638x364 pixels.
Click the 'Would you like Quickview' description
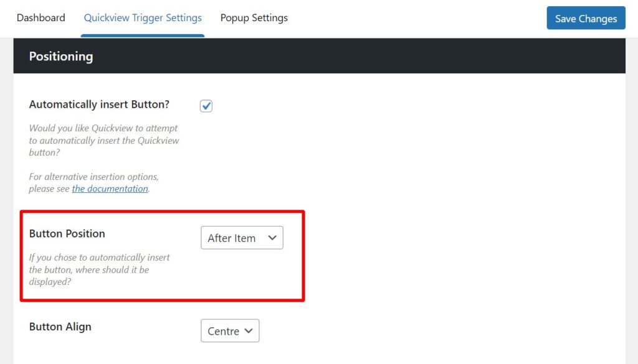coord(103,140)
